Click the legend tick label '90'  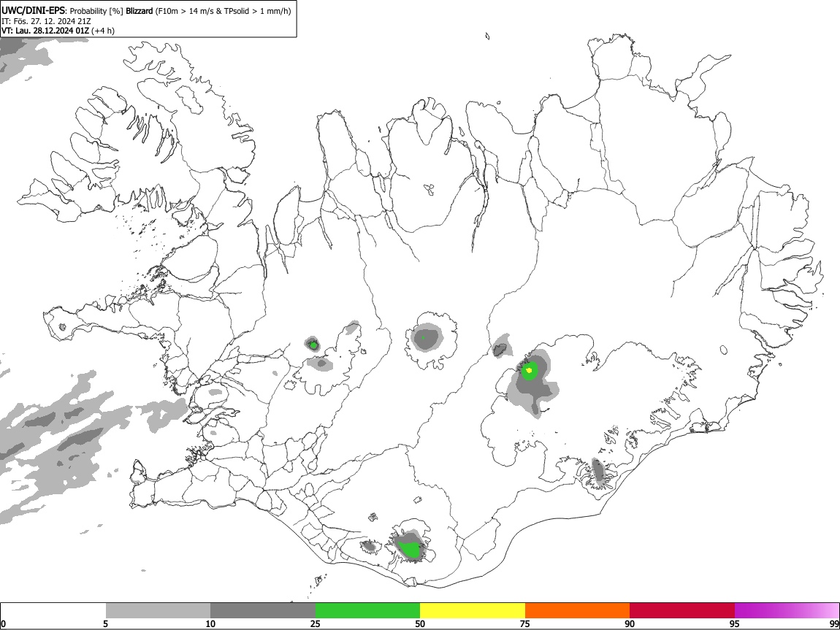coord(630,623)
